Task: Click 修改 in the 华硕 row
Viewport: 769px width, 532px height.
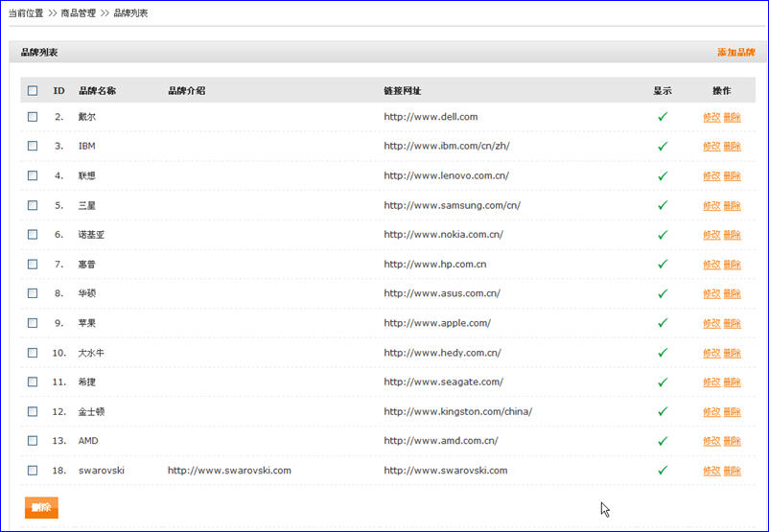Action: coord(711,293)
